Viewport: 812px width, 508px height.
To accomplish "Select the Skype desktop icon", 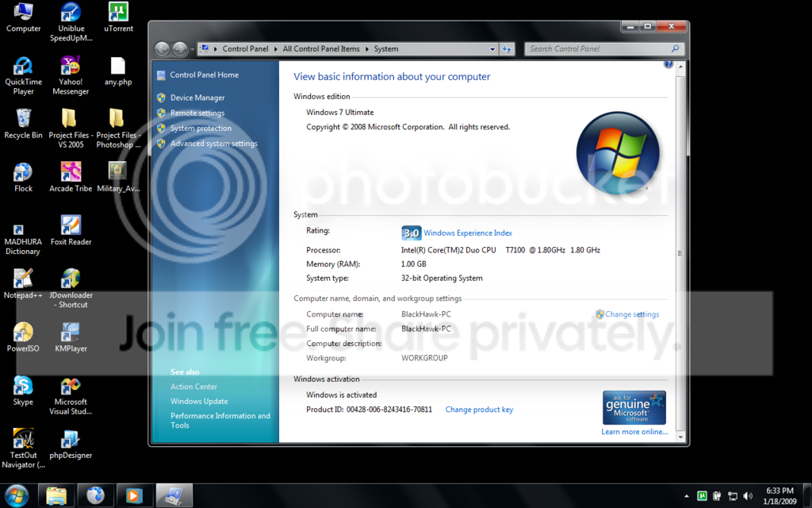I will pyautogui.click(x=23, y=391).
